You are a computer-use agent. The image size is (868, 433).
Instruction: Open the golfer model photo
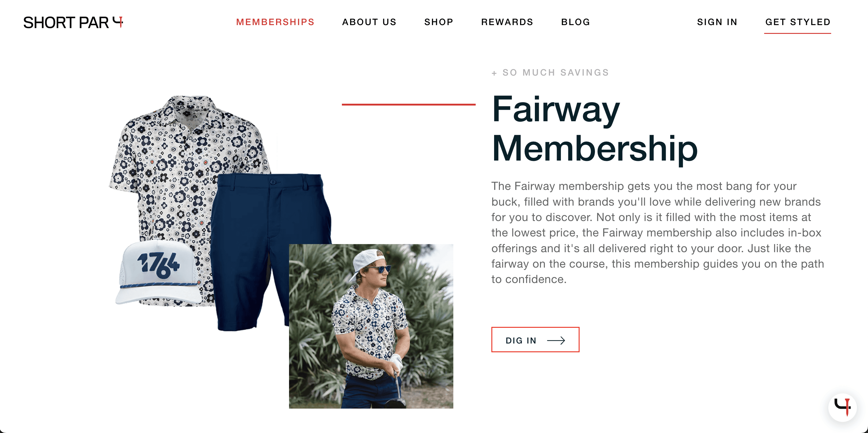(x=371, y=326)
